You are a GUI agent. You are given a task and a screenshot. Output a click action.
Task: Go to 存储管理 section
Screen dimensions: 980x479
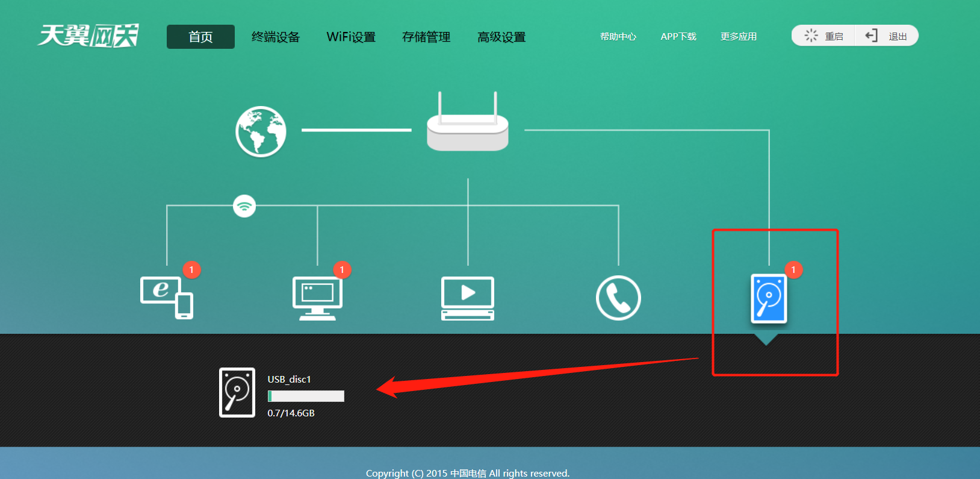pos(426,37)
